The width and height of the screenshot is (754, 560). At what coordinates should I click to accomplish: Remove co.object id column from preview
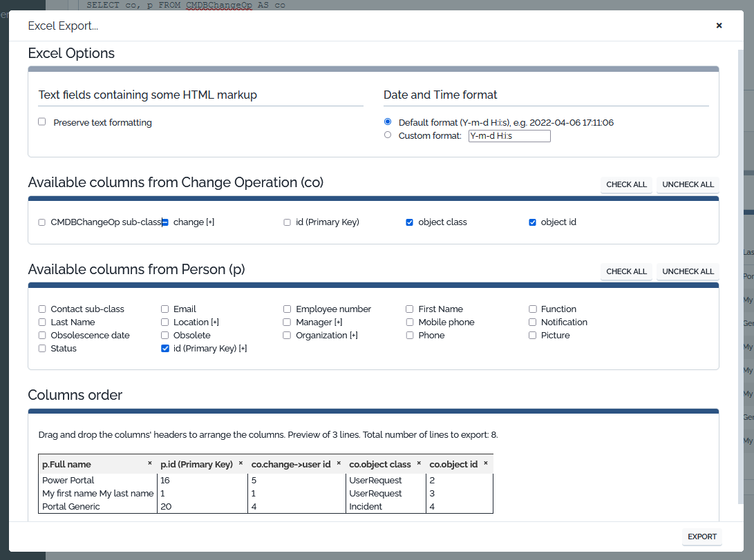point(486,463)
